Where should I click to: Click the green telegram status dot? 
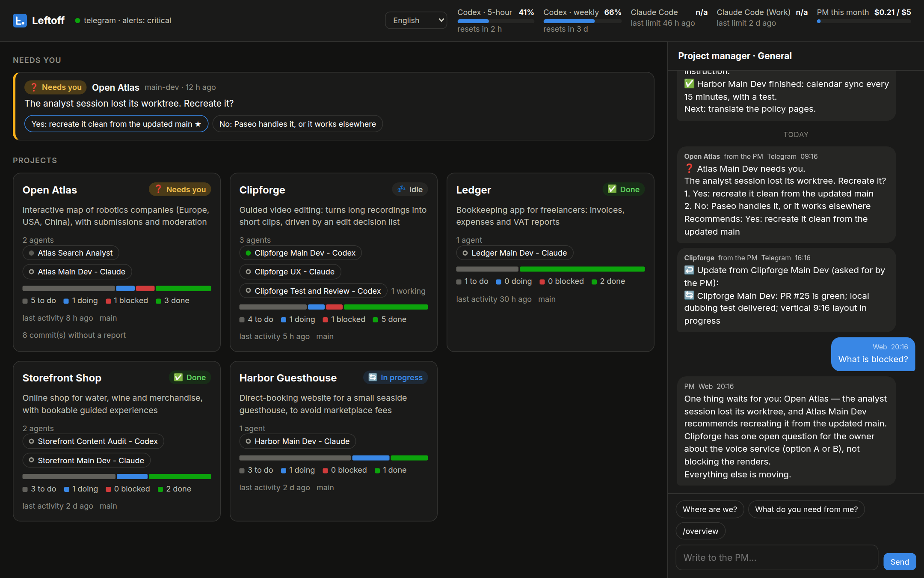(77, 21)
